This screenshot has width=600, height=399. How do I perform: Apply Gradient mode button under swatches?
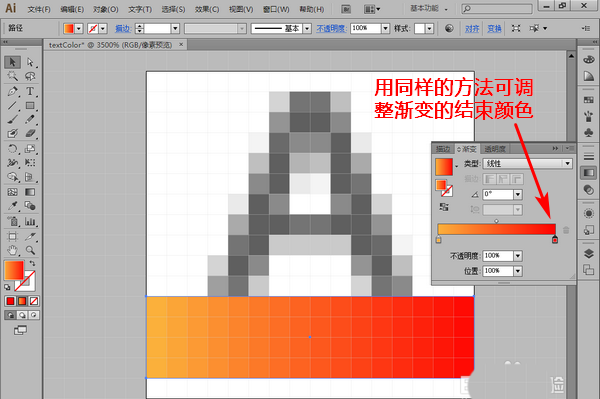coord(22,301)
